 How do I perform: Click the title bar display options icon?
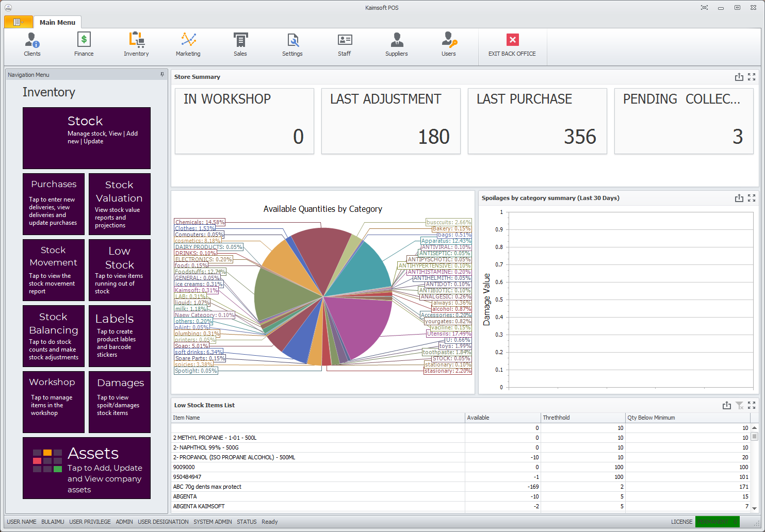(x=704, y=8)
